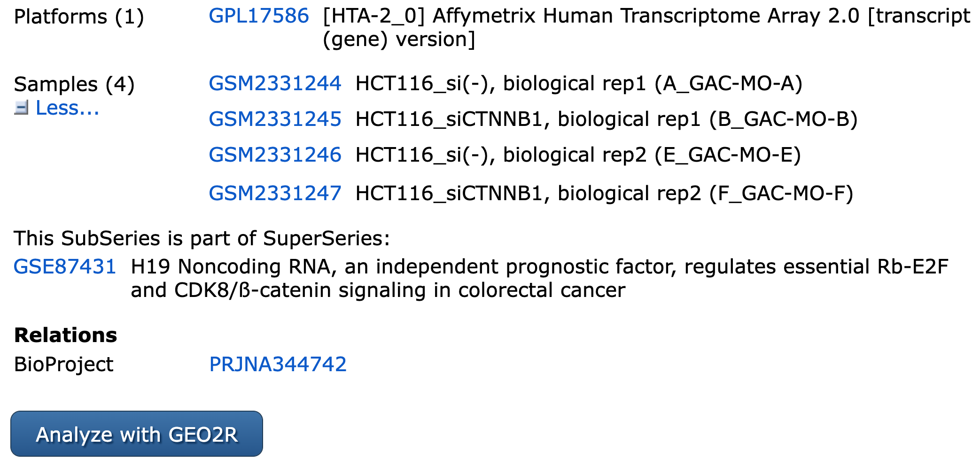Open sample GSM2331245 link
The height and width of the screenshot is (468, 980).
275,119
